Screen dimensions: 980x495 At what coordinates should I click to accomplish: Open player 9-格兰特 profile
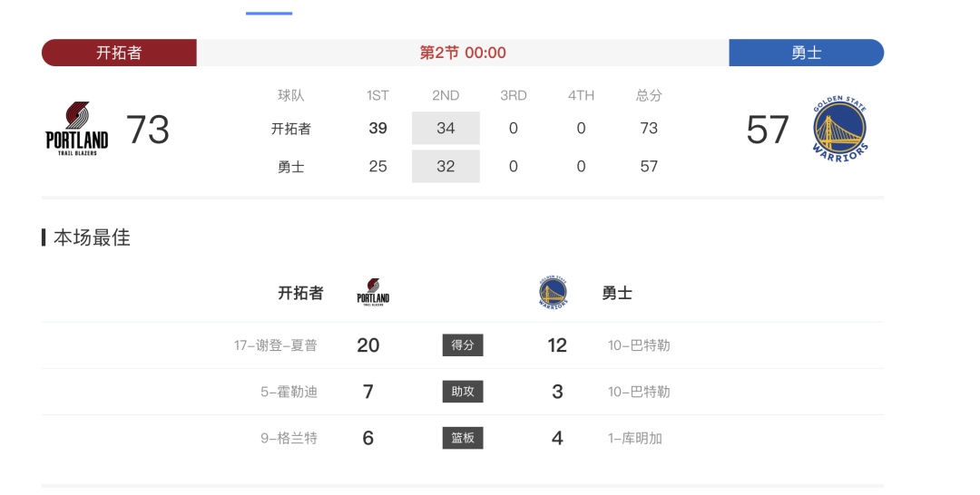289,438
